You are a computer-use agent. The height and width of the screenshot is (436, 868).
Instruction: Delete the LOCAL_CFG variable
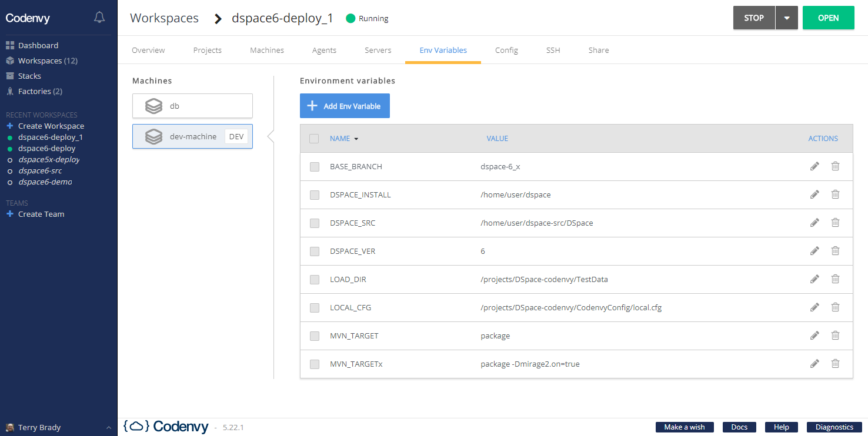point(835,307)
